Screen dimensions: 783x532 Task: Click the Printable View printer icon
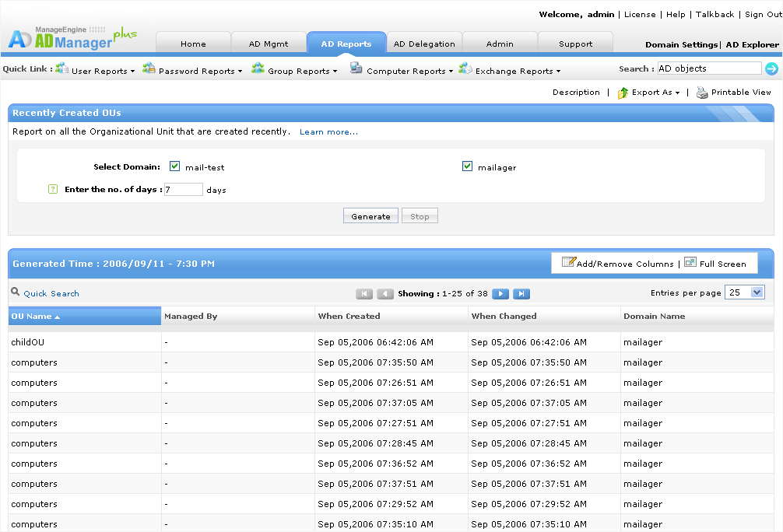702,93
